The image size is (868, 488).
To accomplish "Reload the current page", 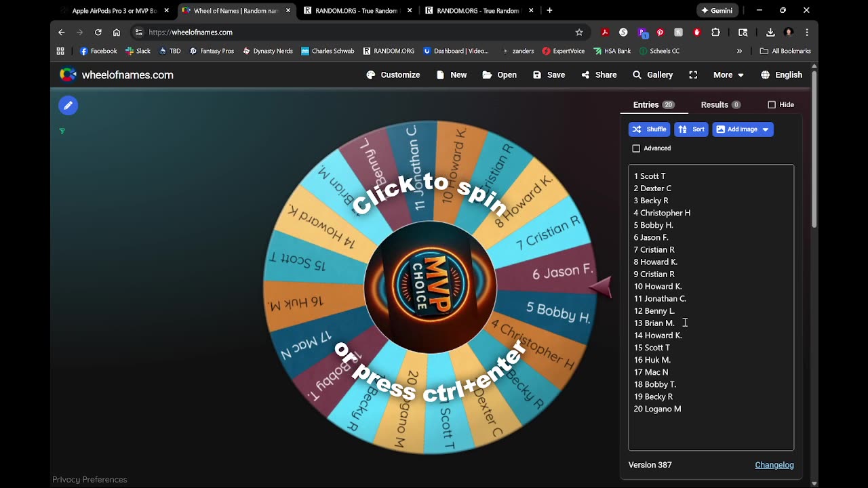I will [98, 32].
